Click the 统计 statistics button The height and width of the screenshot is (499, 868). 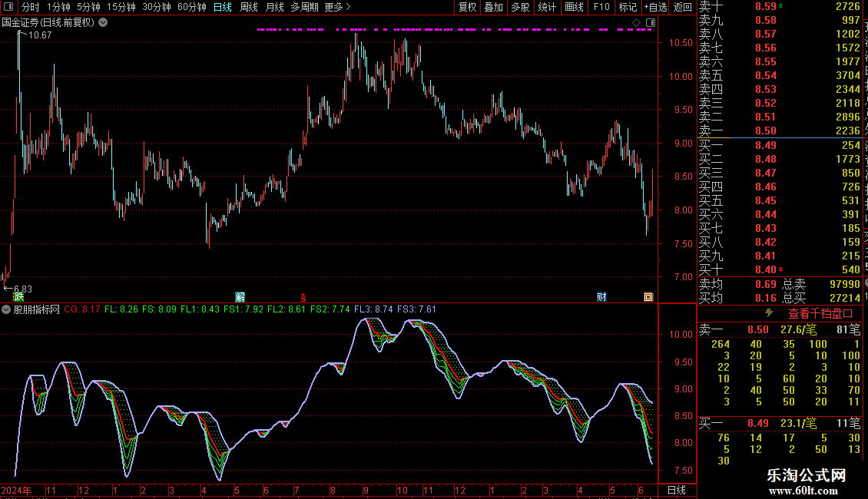tap(547, 7)
